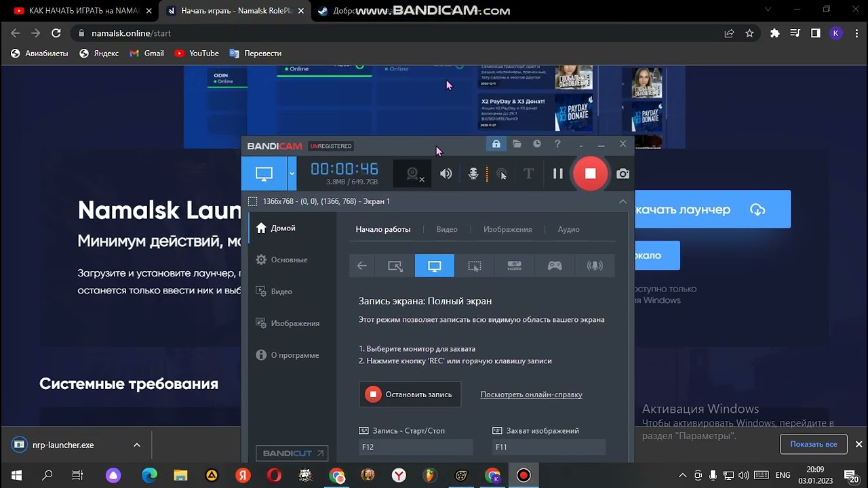
Task: Select the game recording mode gamepad icon
Action: point(555,266)
